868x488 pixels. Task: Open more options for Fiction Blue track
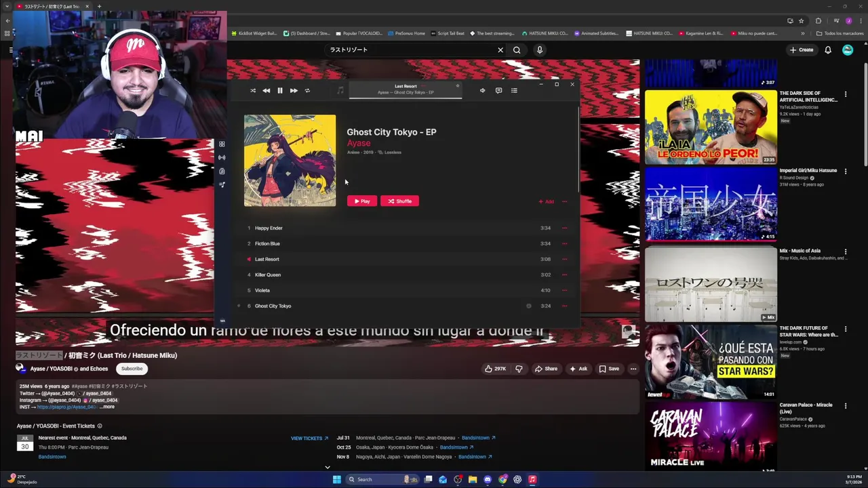click(564, 244)
